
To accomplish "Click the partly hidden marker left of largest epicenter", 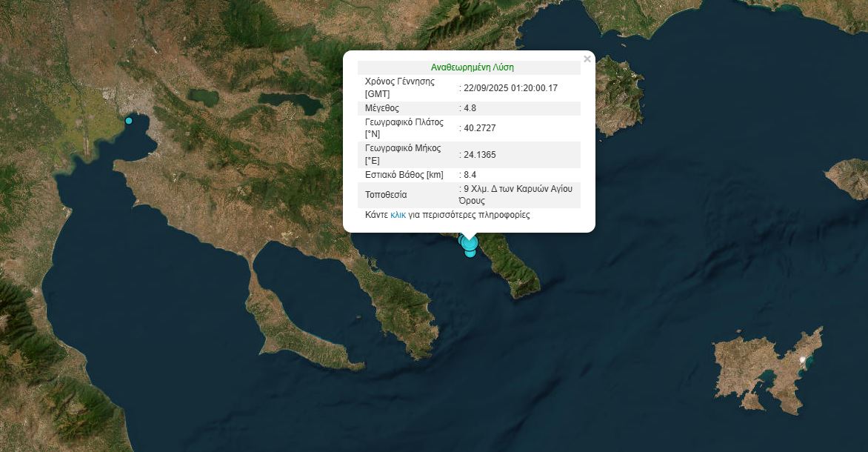I will point(461,239).
